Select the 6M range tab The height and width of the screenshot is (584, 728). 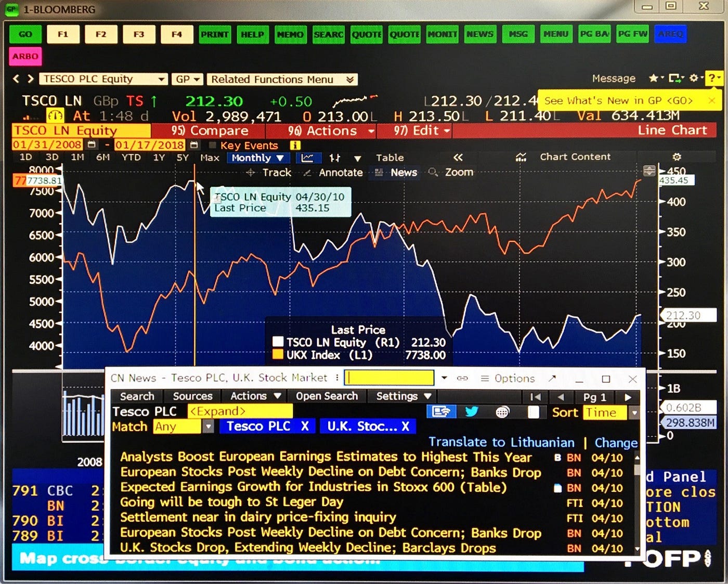tap(103, 157)
